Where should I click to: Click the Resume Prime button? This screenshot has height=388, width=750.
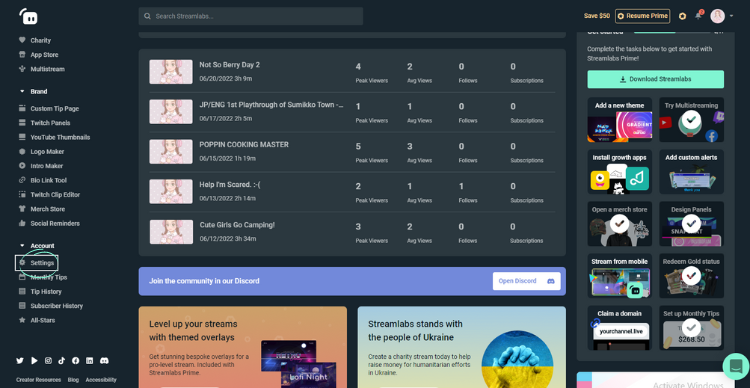click(642, 16)
